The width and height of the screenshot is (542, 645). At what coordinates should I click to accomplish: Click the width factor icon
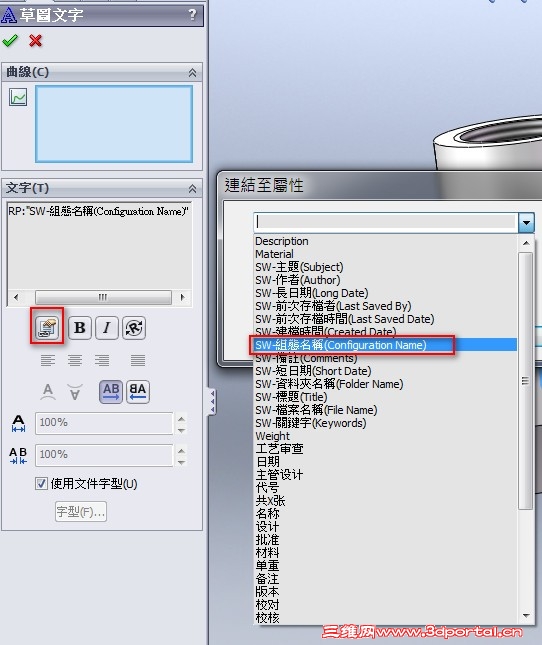pyautogui.click(x=18, y=423)
